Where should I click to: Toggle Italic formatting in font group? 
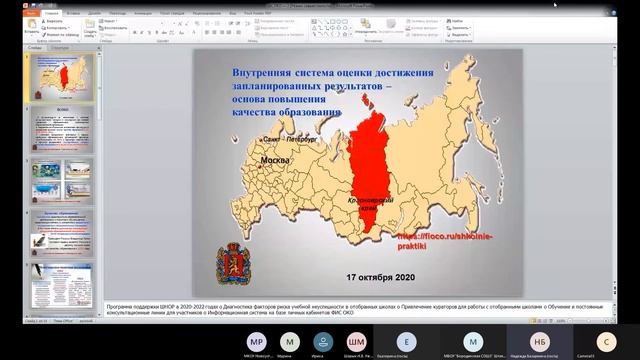pyautogui.click(x=142, y=32)
